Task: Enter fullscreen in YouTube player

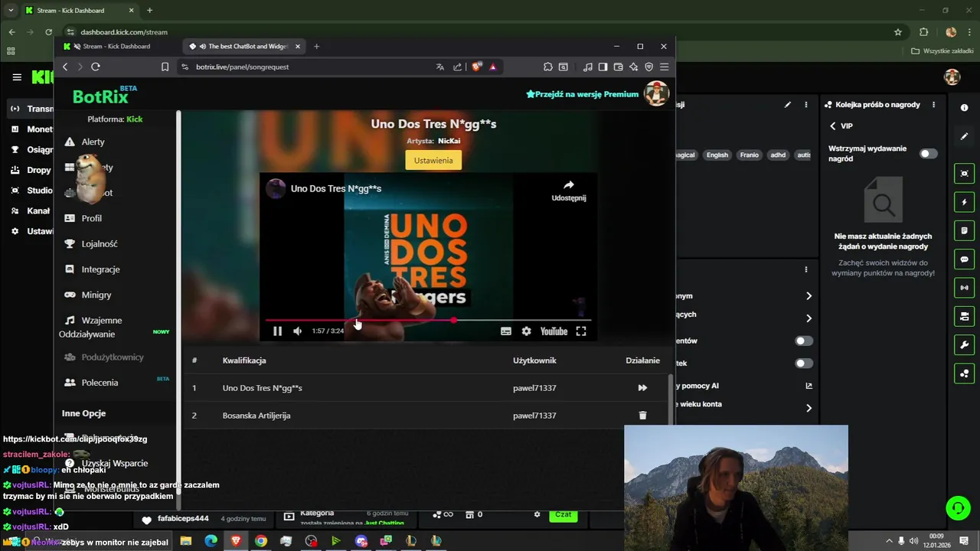Action: pyautogui.click(x=581, y=331)
